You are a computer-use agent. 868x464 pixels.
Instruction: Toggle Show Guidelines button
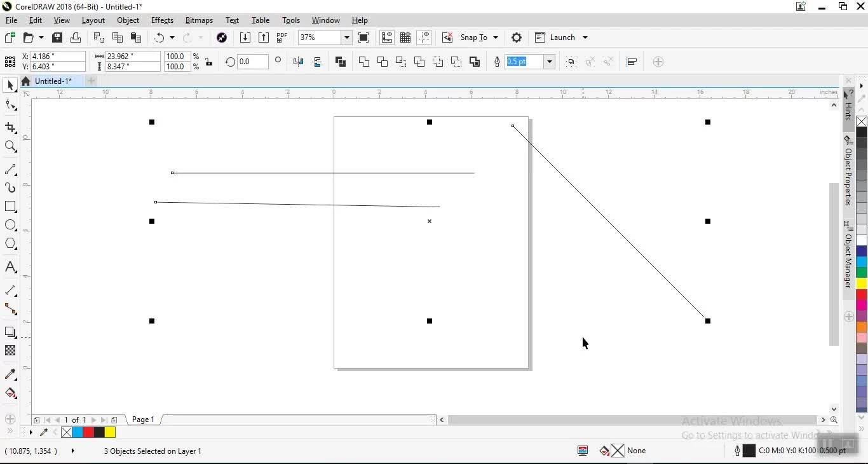click(x=424, y=38)
